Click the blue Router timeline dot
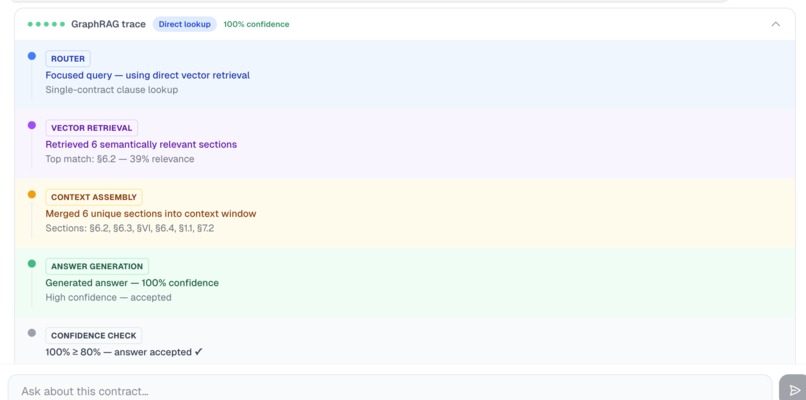 (x=32, y=56)
